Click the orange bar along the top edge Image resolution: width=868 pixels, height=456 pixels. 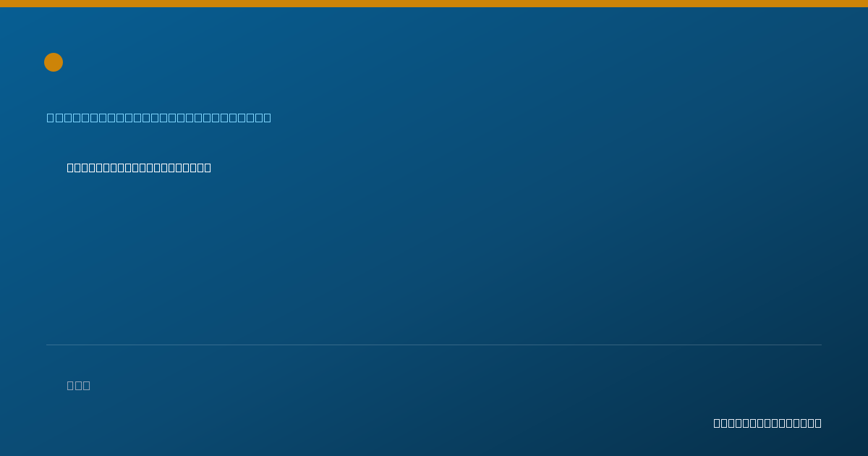click(434, 4)
